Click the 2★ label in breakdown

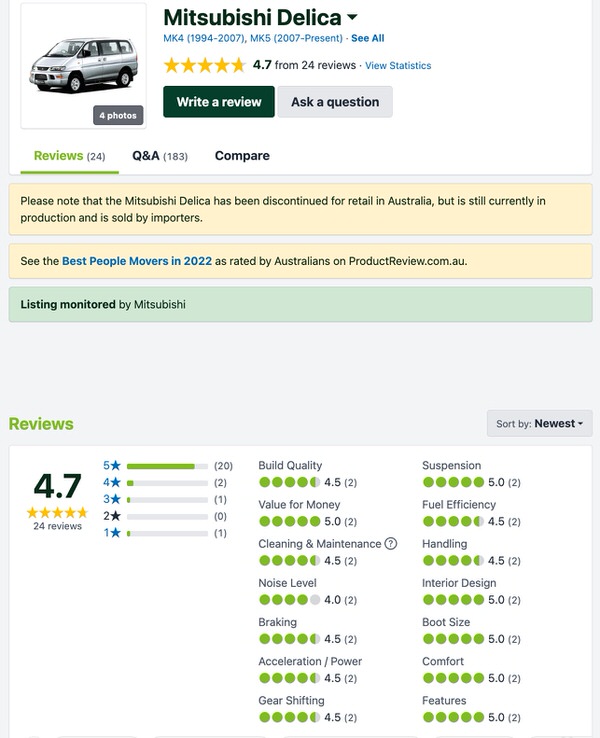[112, 516]
